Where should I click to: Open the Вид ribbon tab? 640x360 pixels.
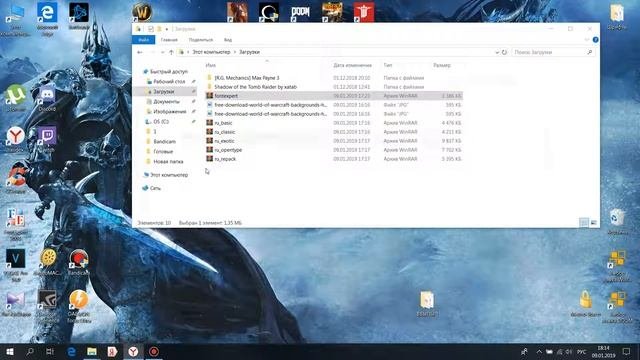click(228, 40)
